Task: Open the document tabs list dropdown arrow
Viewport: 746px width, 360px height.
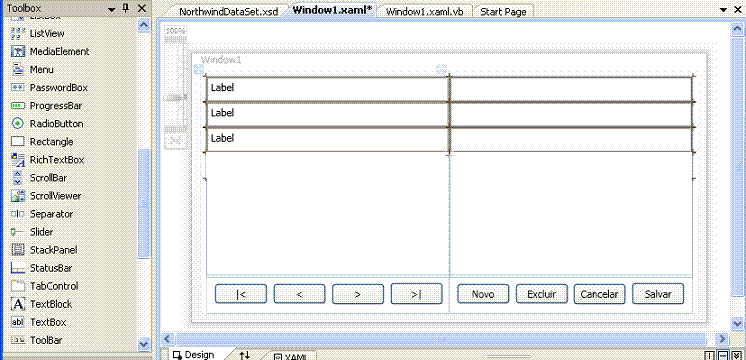Action: tap(723, 10)
